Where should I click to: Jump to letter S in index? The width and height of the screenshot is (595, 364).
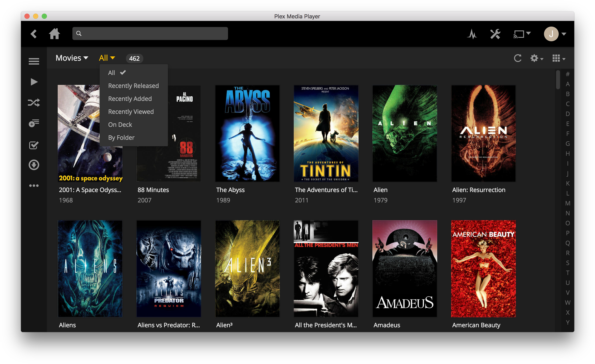[568, 263]
